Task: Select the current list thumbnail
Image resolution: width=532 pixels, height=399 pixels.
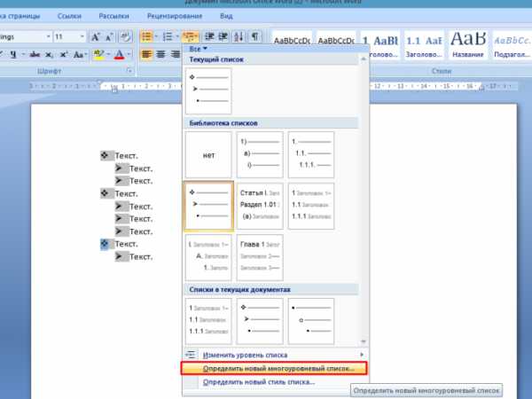Action: 208,91
